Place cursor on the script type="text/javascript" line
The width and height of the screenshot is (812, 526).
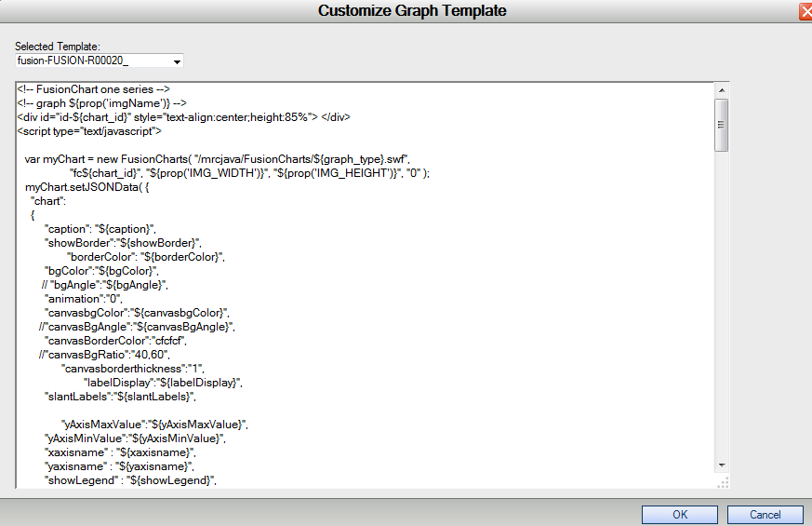[x=89, y=131]
